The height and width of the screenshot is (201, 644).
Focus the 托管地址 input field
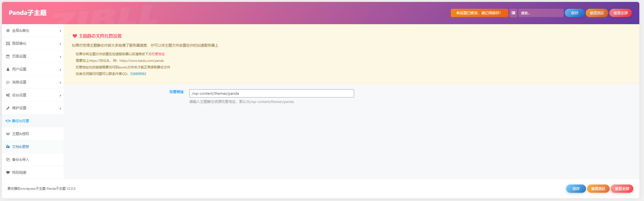(x=271, y=93)
